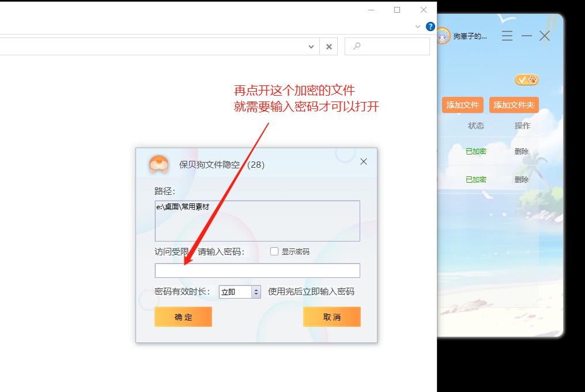Open the hamburger menu in the dog app

507,36
